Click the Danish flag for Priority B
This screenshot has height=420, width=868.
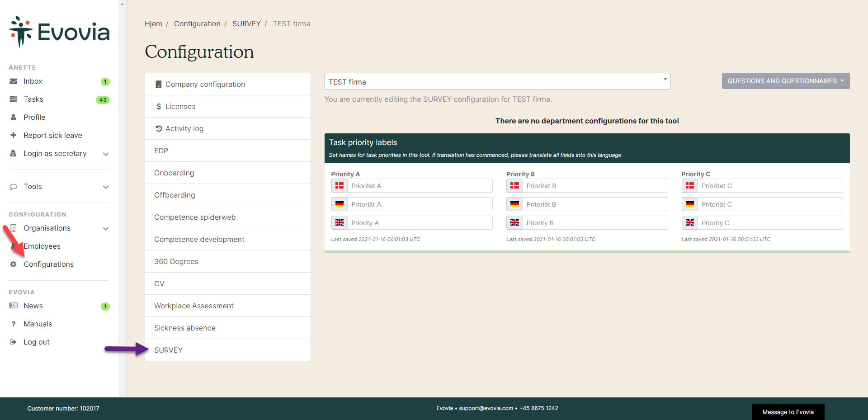pos(514,186)
